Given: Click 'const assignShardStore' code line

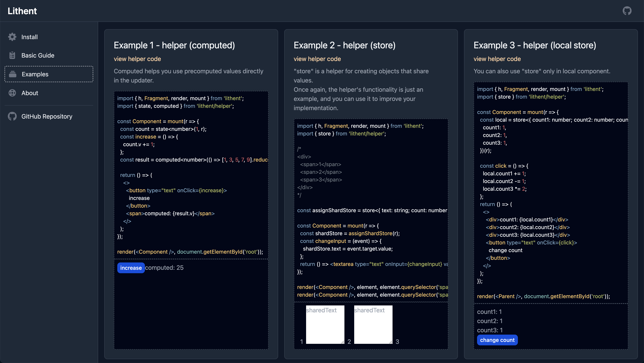Looking at the screenshot, I should pos(372,210).
